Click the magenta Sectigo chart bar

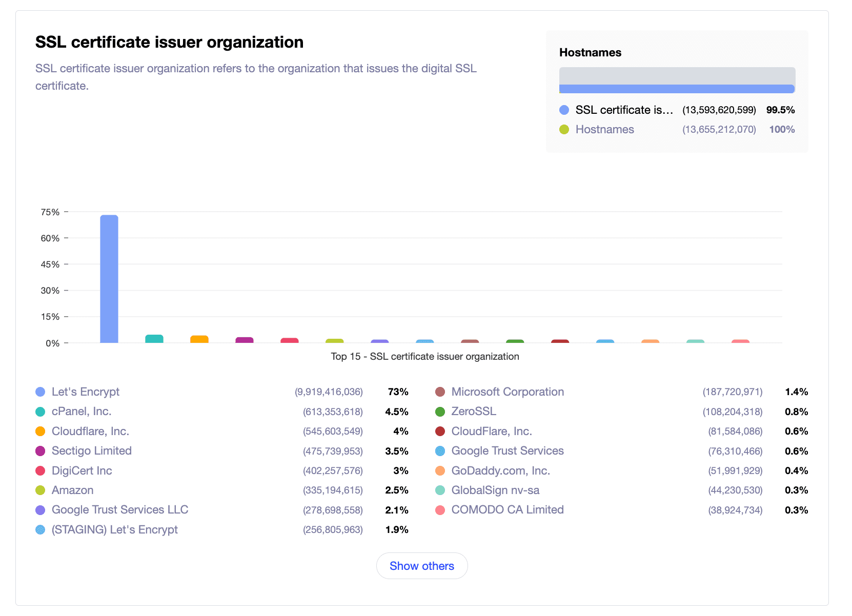click(x=245, y=340)
